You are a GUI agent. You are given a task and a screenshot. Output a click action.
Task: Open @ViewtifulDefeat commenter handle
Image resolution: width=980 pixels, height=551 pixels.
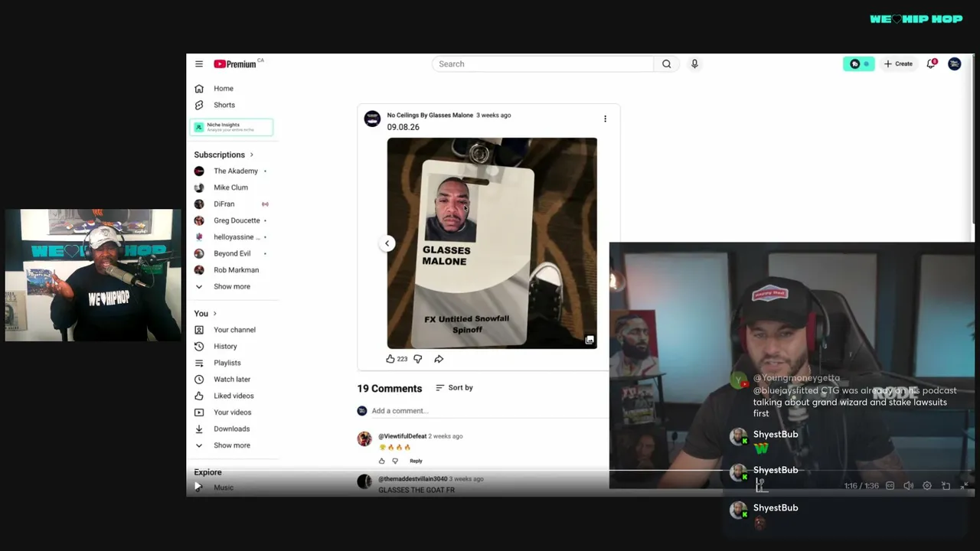[402, 436]
